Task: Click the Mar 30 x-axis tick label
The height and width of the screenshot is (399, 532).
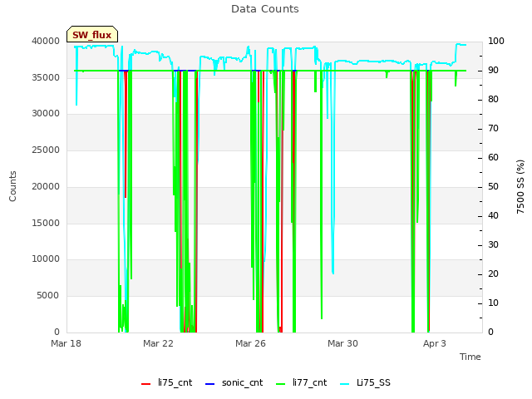Action: [x=342, y=343]
